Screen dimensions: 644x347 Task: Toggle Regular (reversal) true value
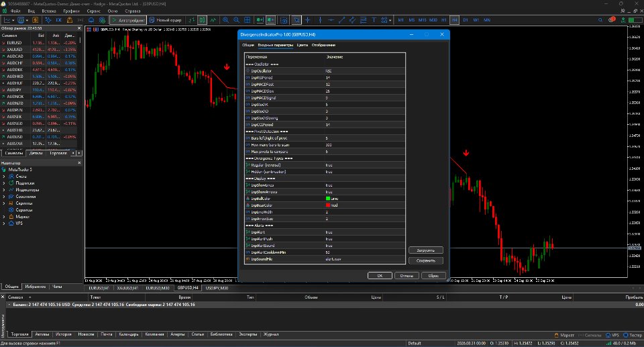click(329, 165)
